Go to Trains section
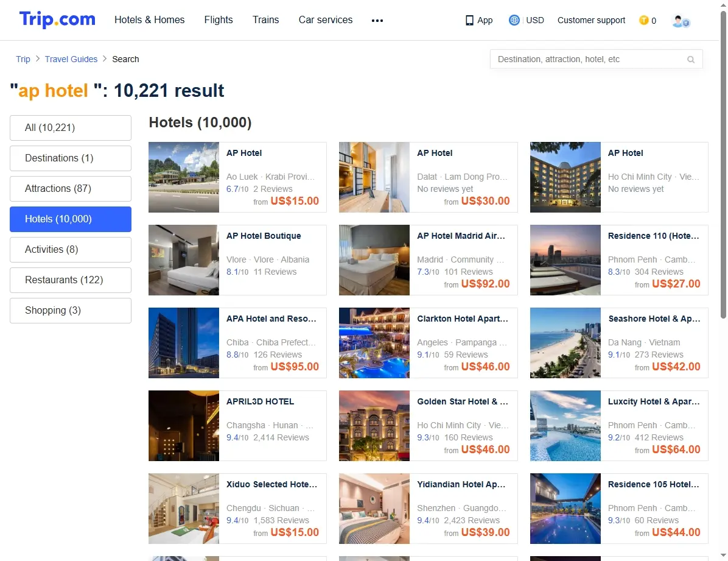 265,20
